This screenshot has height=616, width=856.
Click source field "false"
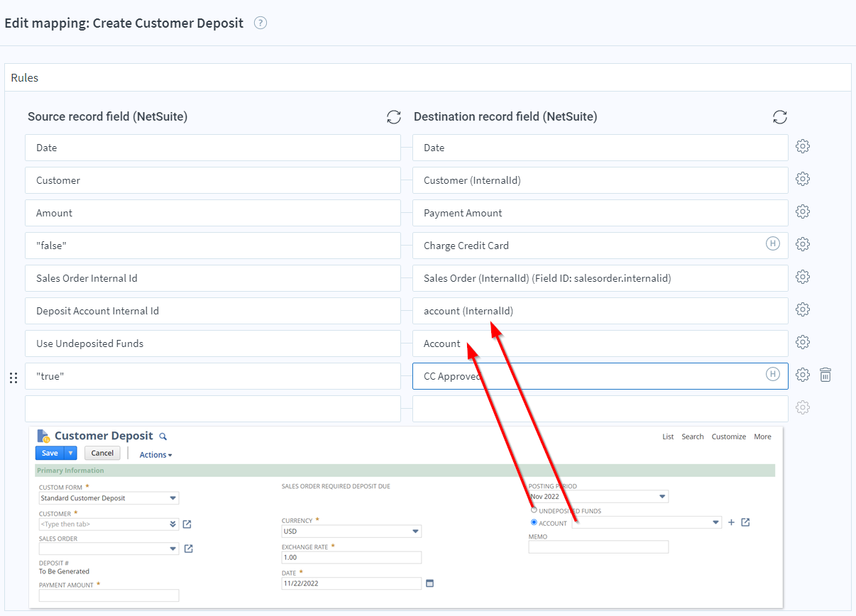point(213,246)
